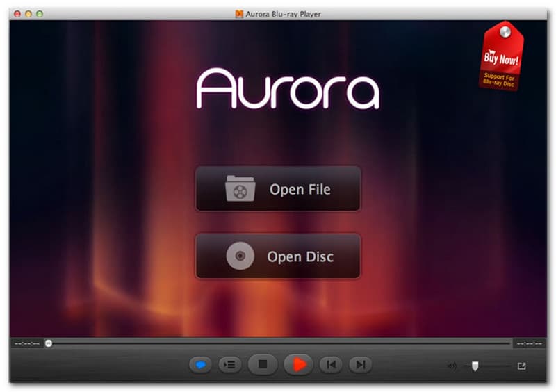Click the Buy Now red tag
The image size is (556, 392).
pyautogui.click(x=501, y=56)
